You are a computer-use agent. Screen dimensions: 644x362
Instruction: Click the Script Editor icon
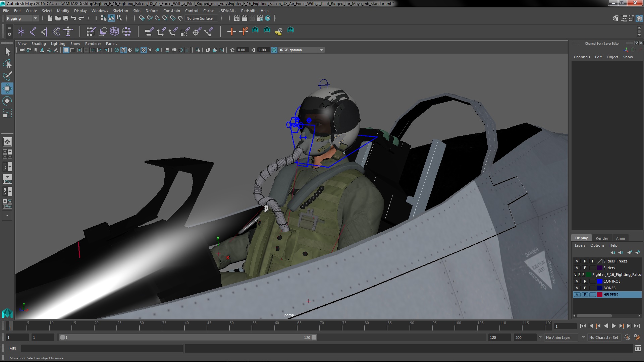click(638, 349)
